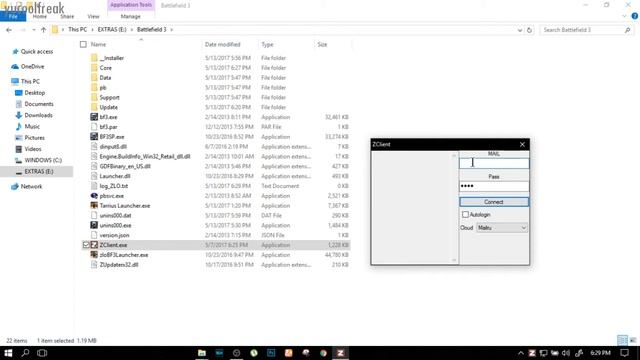The width and height of the screenshot is (640, 360).
Task: Expand the address bar history dropdown
Action: (x=520, y=30)
